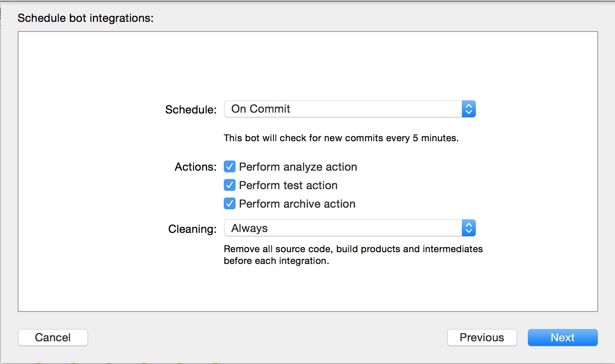Uncheck the Perform archive action checkbox
This screenshot has height=364, width=615.
230,203
